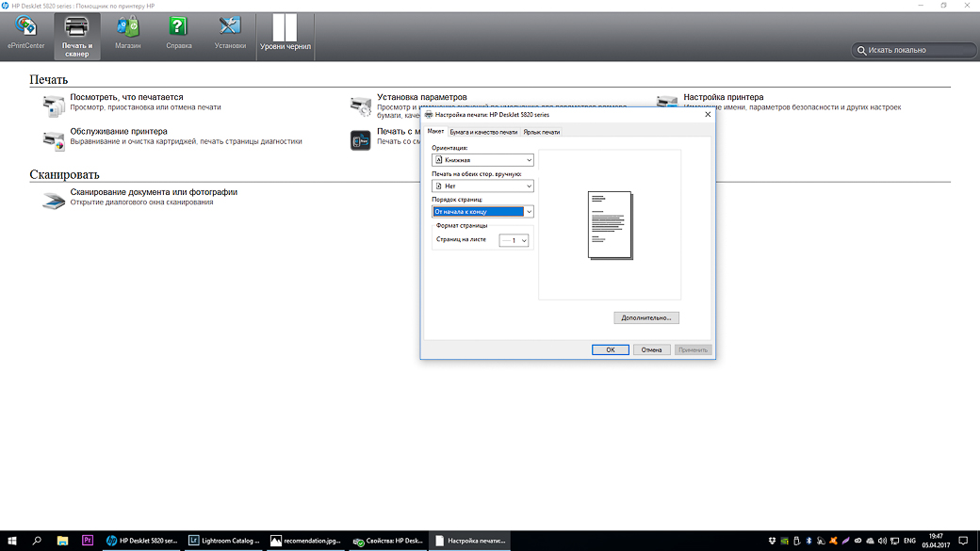Click the NVIDIA tray icon
Viewport: 980px width, 551px height.
tap(784, 541)
